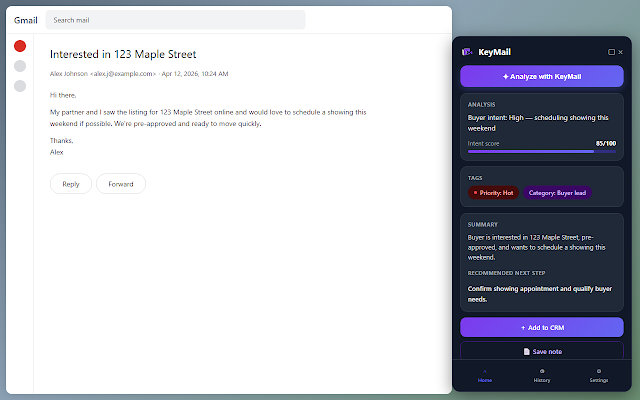The height and width of the screenshot is (400, 640).
Task: Reply to Alex Johnson's email
Action: click(71, 184)
